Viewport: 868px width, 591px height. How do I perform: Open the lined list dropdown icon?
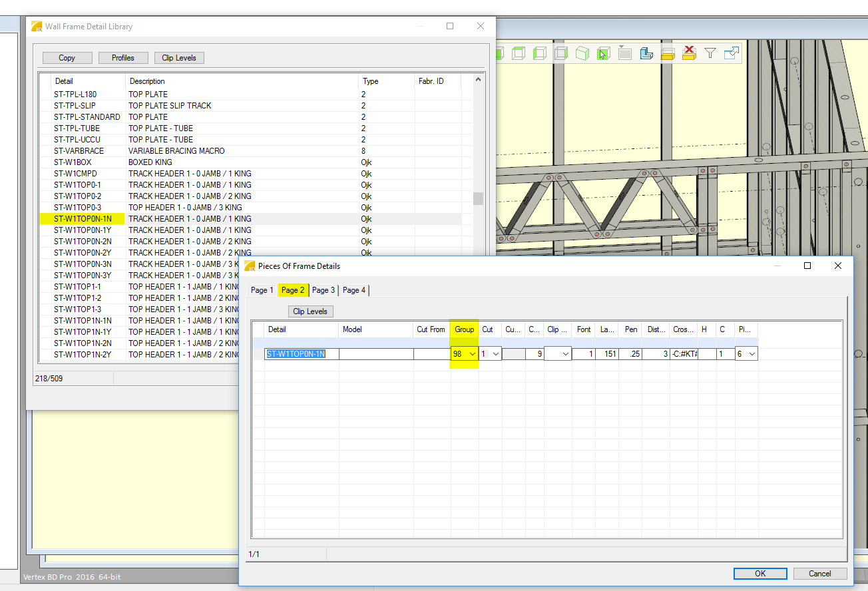click(624, 53)
